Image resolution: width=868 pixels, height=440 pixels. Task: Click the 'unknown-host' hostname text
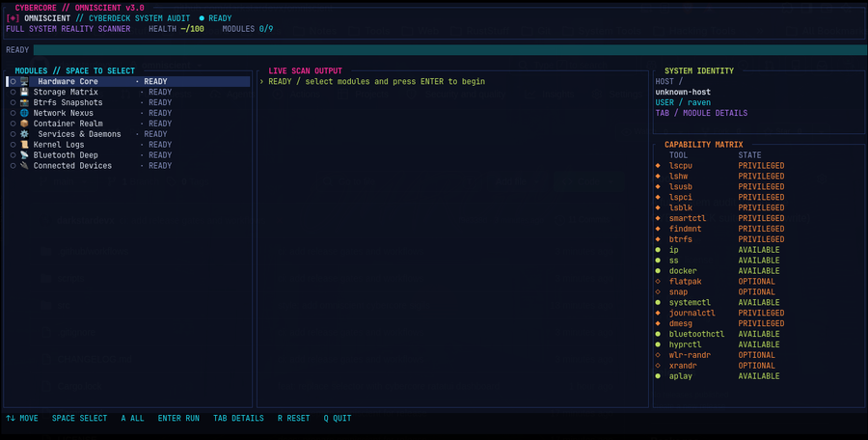pyautogui.click(x=683, y=92)
